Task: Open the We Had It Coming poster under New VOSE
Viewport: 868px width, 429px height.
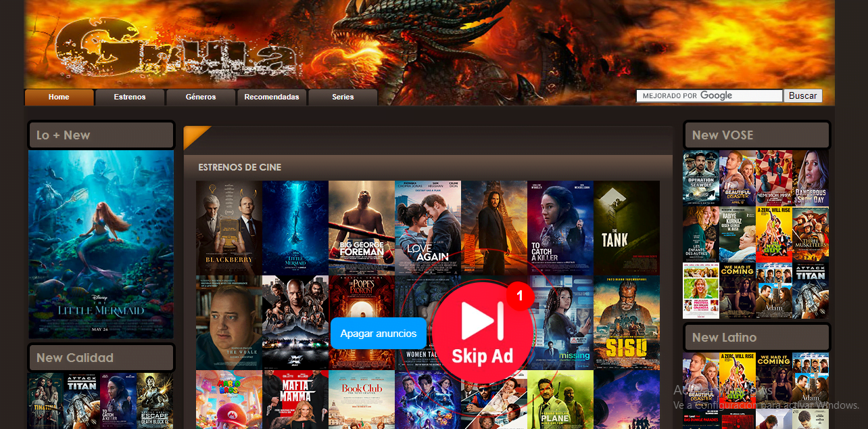Action: coord(738,290)
